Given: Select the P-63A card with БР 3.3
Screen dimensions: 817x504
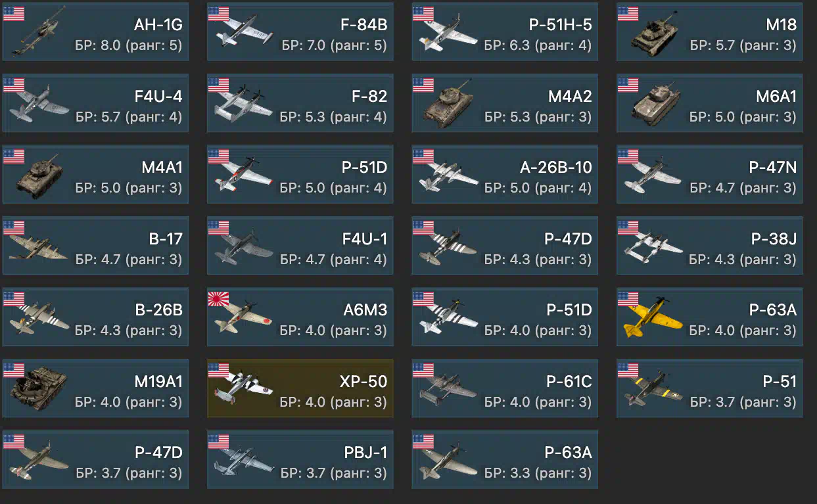Looking at the screenshot, I should point(505,459).
